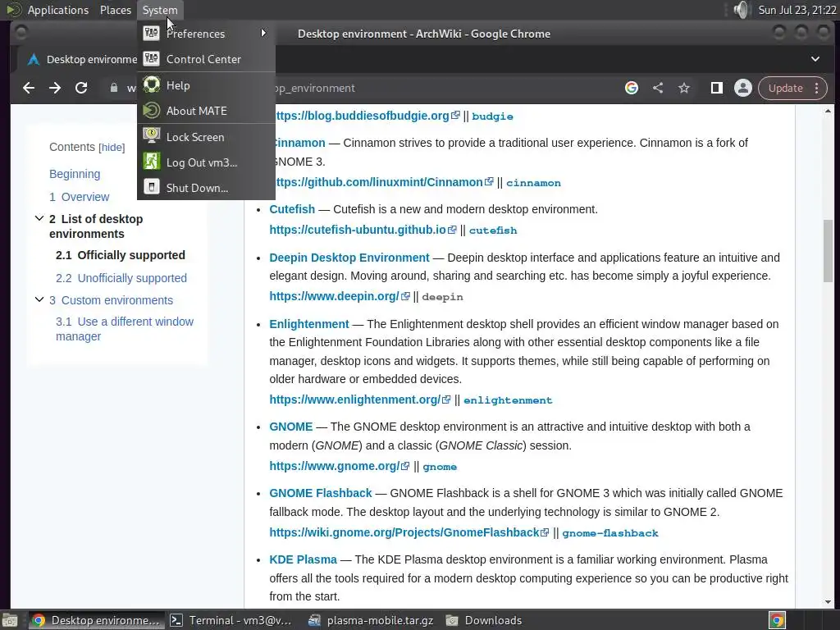
Task: Open the Enlightenment article link
Action: (x=309, y=324)
